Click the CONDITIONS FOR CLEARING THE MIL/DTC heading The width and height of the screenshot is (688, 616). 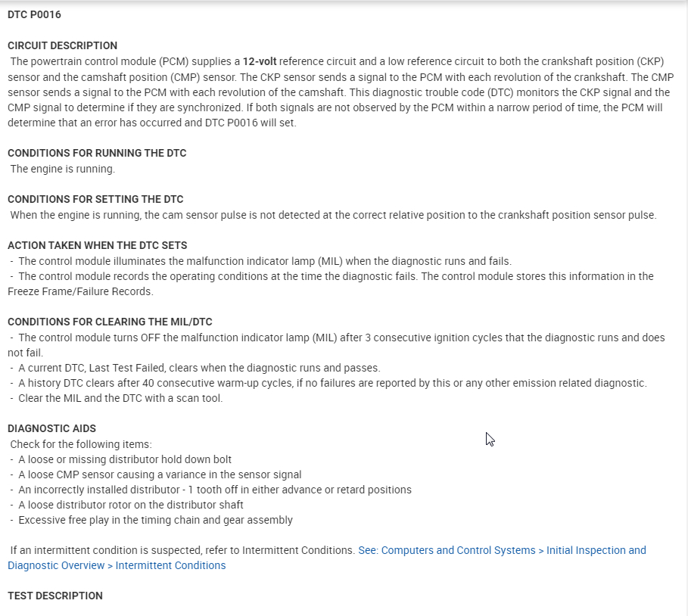point(110,322)
